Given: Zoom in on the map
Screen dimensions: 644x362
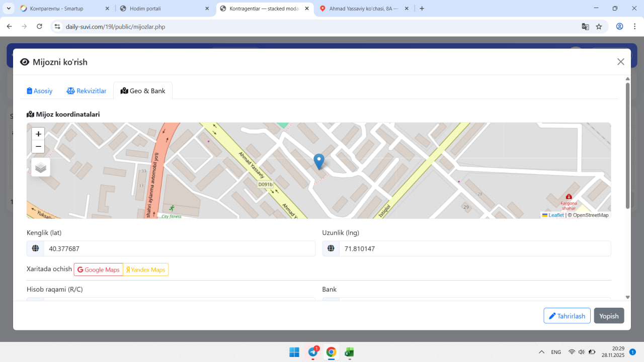Looking at the screenshot, I should [38, 134].
